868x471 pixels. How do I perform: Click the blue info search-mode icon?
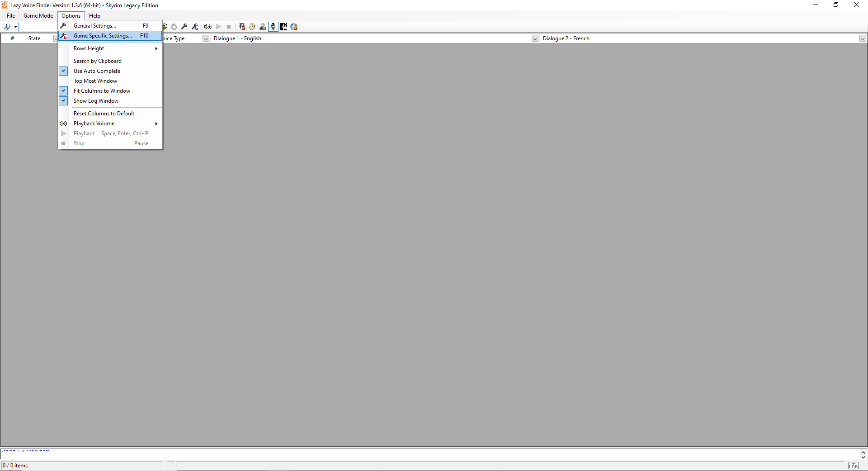7,27
